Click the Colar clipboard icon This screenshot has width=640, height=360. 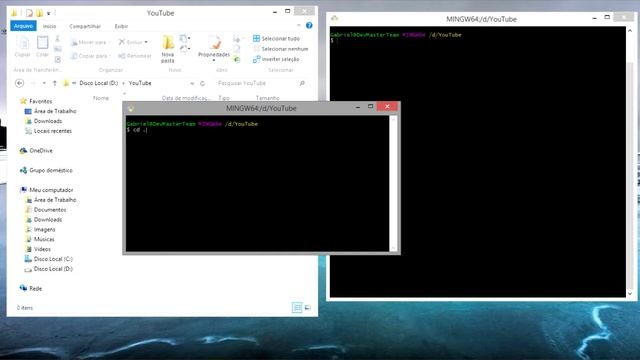42,46
